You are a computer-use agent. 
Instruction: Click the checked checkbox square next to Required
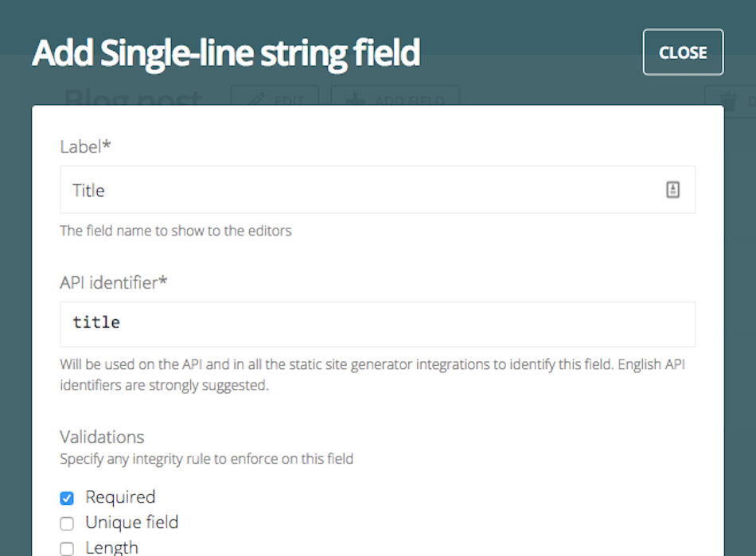pyautogui.click(x=67, y=496)
